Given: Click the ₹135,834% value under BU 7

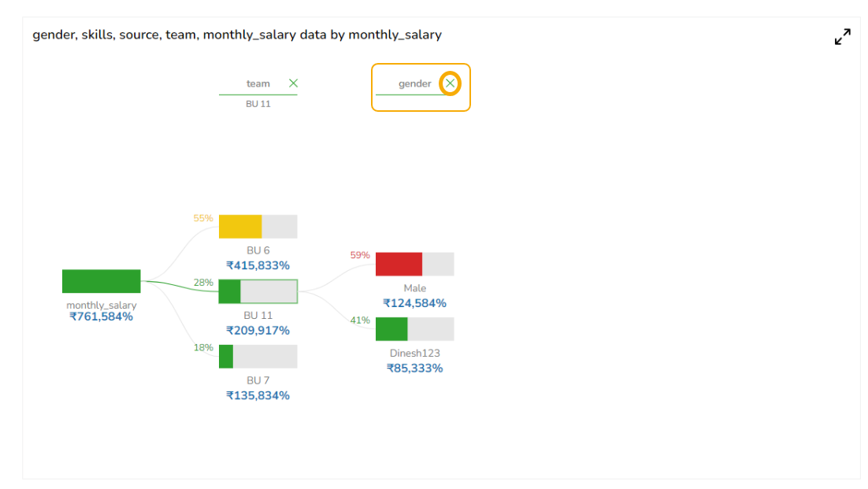Looking at the screenshot, I should pyautogui.click(x=258, y=395).
